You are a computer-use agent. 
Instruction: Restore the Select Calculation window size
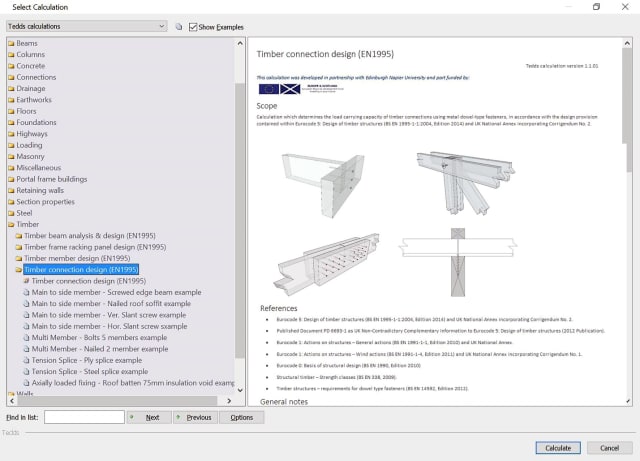pos(596,7)
